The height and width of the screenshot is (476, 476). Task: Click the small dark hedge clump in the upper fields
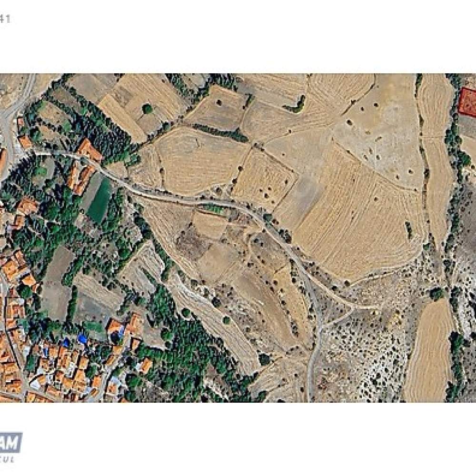295,105
